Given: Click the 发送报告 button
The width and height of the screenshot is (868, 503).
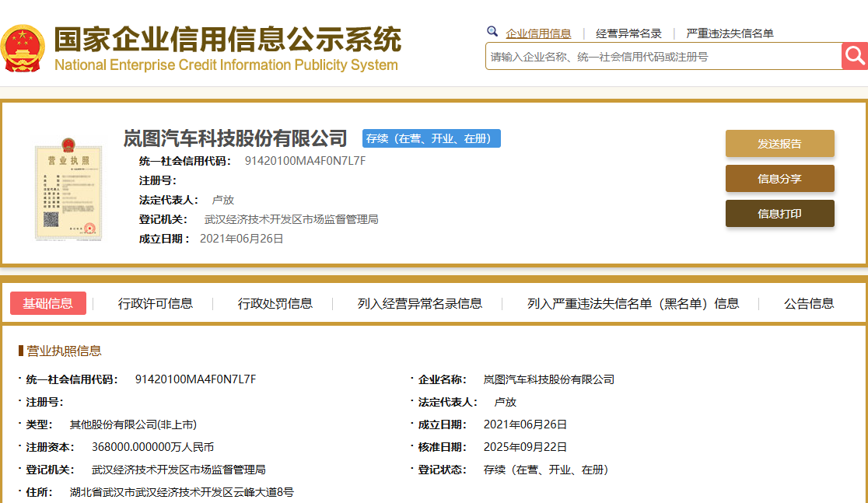Looking at the screenshot, I should point(779,143).
